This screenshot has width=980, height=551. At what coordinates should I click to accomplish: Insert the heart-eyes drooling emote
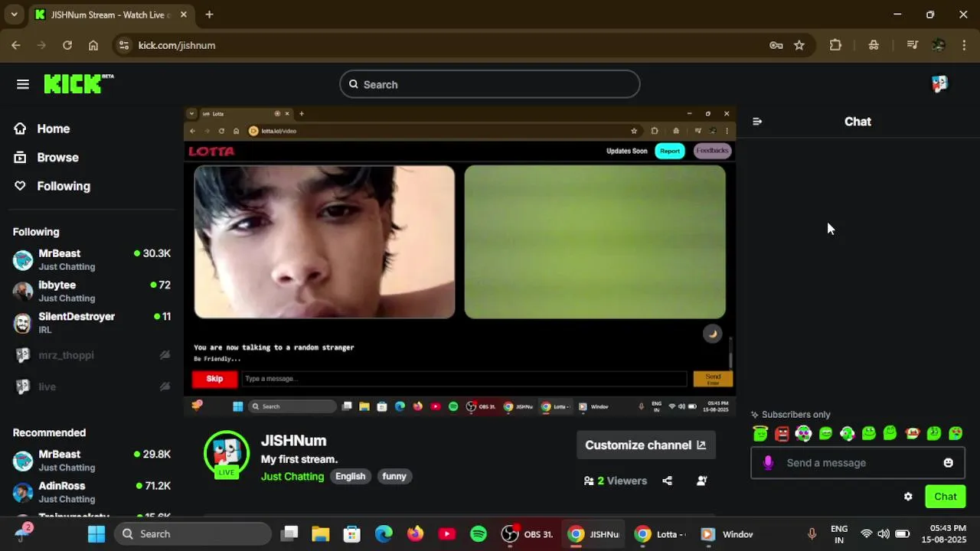coord(955,434)
